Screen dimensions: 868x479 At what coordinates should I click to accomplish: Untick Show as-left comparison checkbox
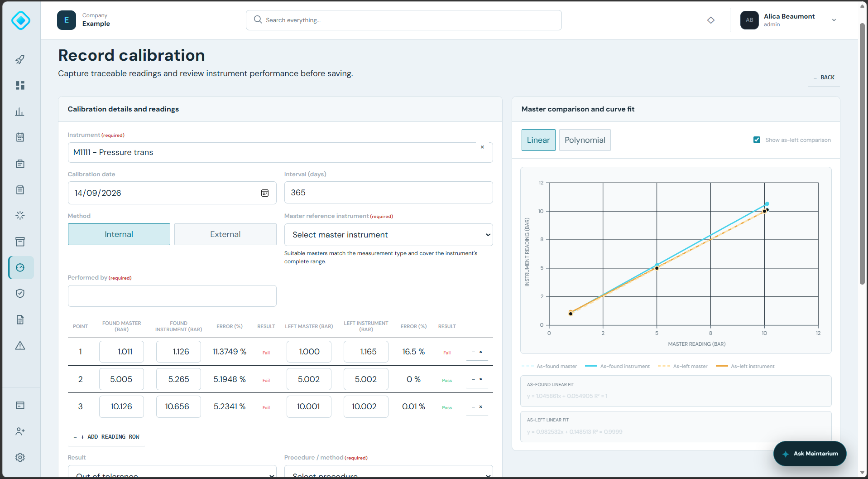[x=757, y=140]
